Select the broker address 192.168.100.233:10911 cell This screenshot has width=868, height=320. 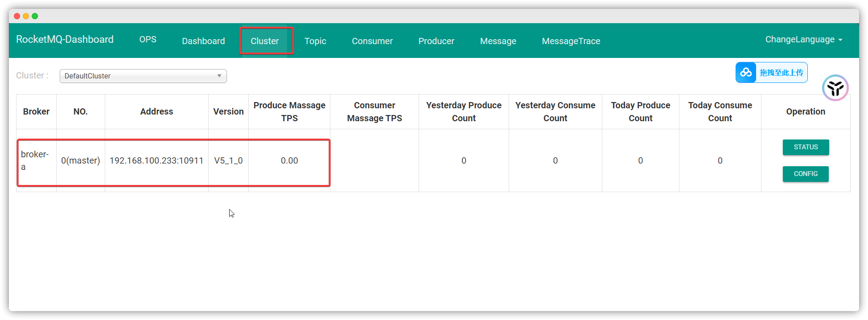point(156,160)
